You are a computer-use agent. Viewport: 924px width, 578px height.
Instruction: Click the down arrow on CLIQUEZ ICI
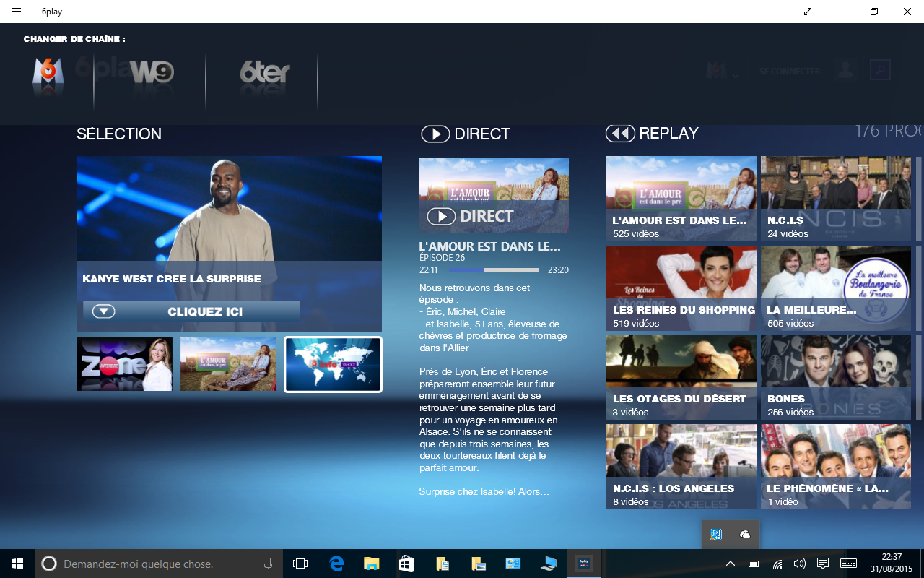click(104, 311)
